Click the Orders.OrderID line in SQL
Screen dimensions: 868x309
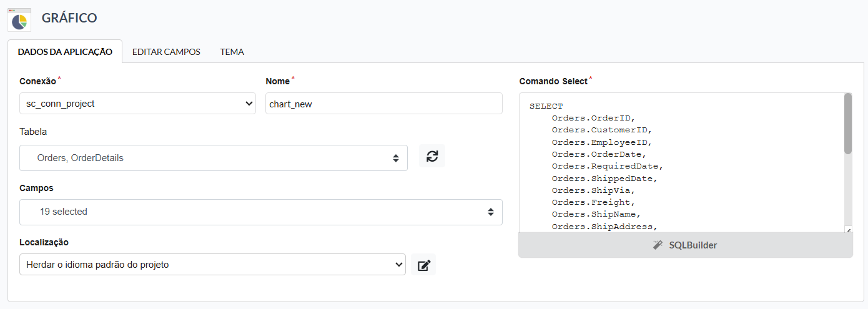[593, 118]
